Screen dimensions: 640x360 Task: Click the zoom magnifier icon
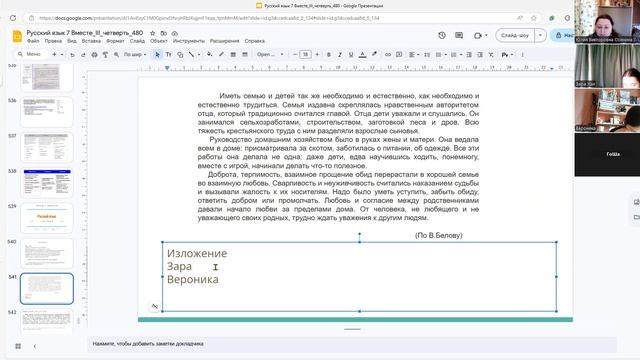[x=116, y=55]
